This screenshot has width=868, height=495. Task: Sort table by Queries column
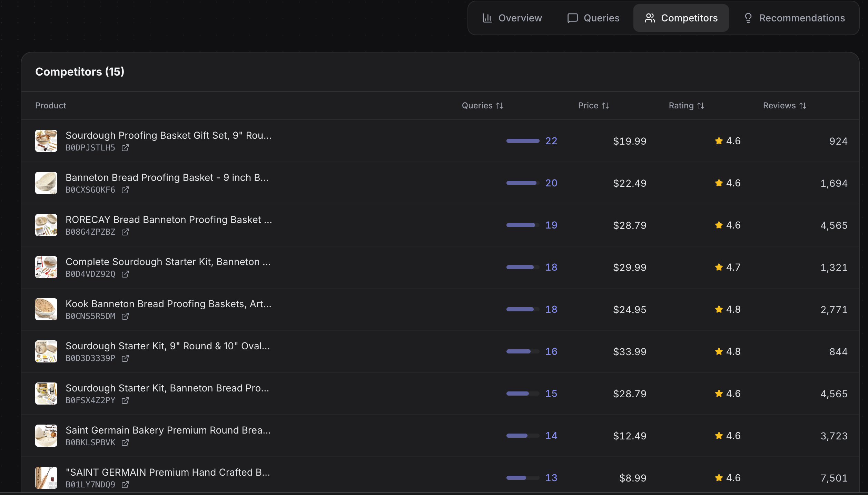pos(482,106)
